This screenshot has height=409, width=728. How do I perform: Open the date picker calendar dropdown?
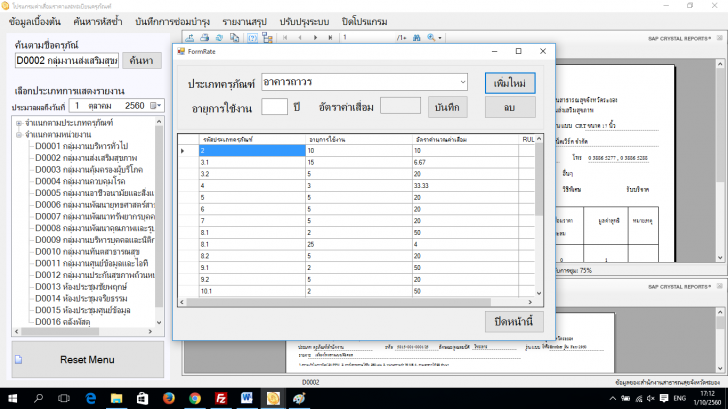coord(156,106)
